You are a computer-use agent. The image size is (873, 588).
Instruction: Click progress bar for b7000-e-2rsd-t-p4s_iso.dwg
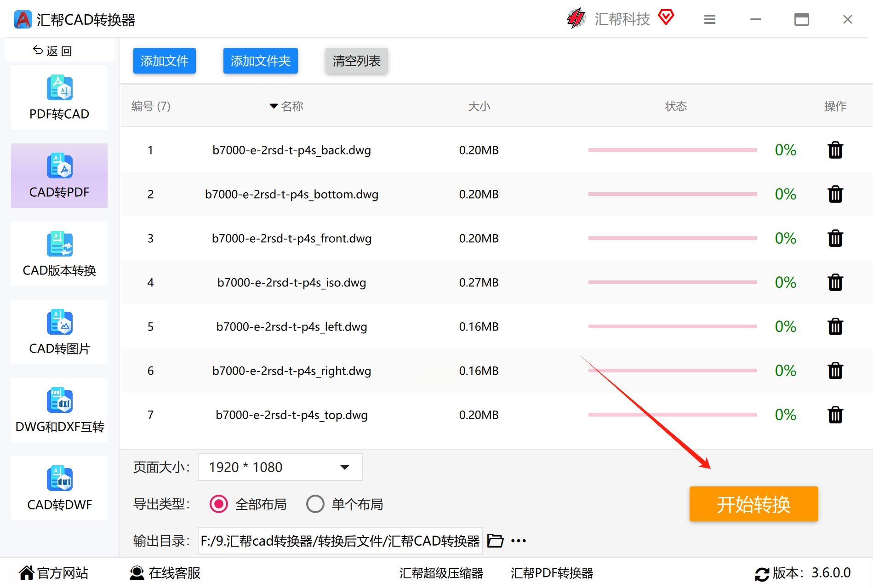pos(673,282)
